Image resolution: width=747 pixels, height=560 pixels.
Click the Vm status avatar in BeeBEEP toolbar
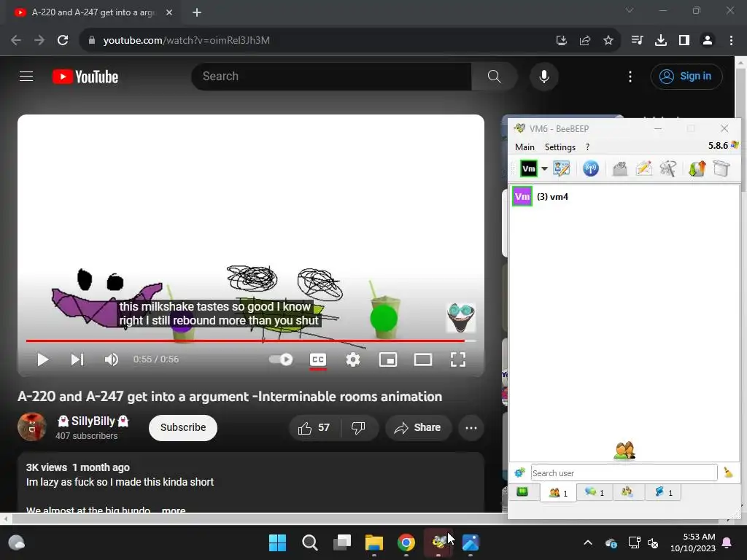click(529, 168)
